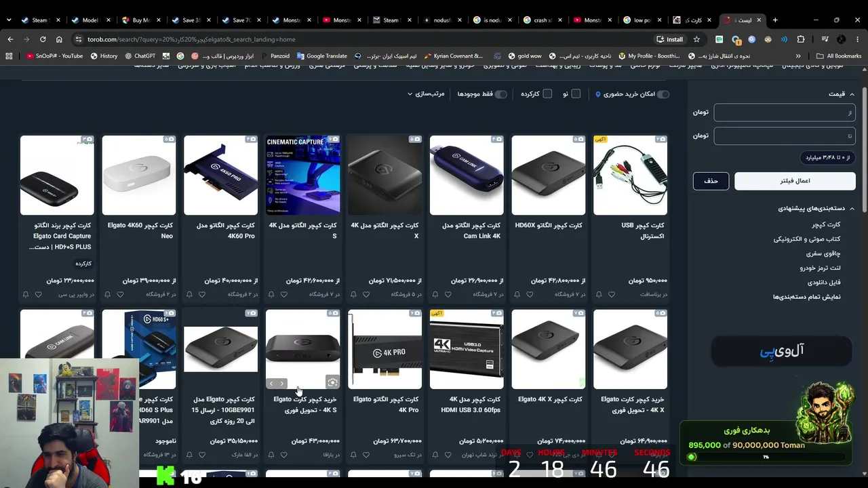Image resolution: width=868 pixels, height=488 pixels.
Task: Switch to the 'low po' browser tab
Action: (642, 20)
